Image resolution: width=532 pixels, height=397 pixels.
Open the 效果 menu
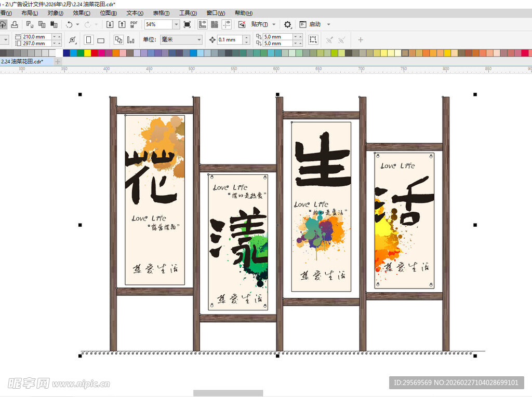[81, 13]
